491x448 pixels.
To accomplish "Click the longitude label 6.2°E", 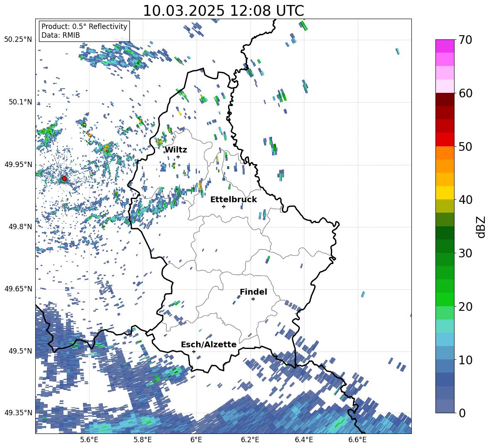I will pyautogui.click(x=250, y=440).
